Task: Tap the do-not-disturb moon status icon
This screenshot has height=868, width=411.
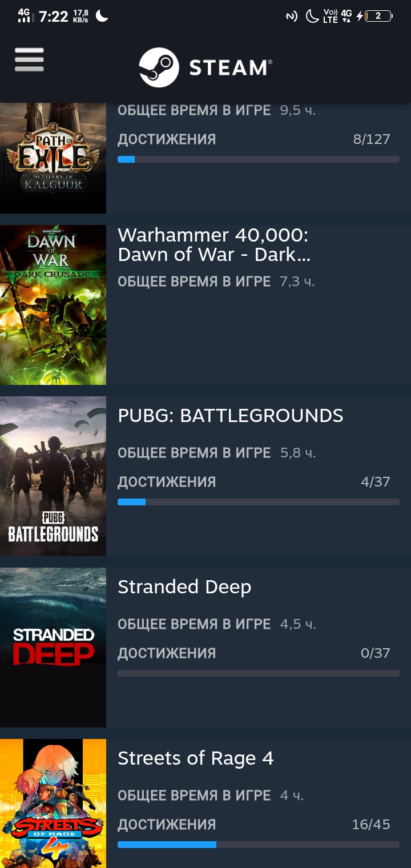Action: tap(312, 16)
